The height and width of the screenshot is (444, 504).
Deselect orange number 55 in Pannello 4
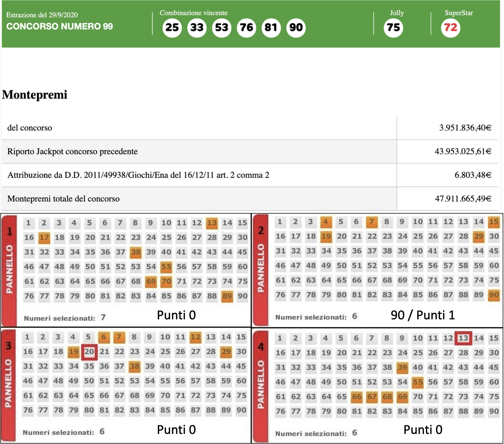point(417,382)
